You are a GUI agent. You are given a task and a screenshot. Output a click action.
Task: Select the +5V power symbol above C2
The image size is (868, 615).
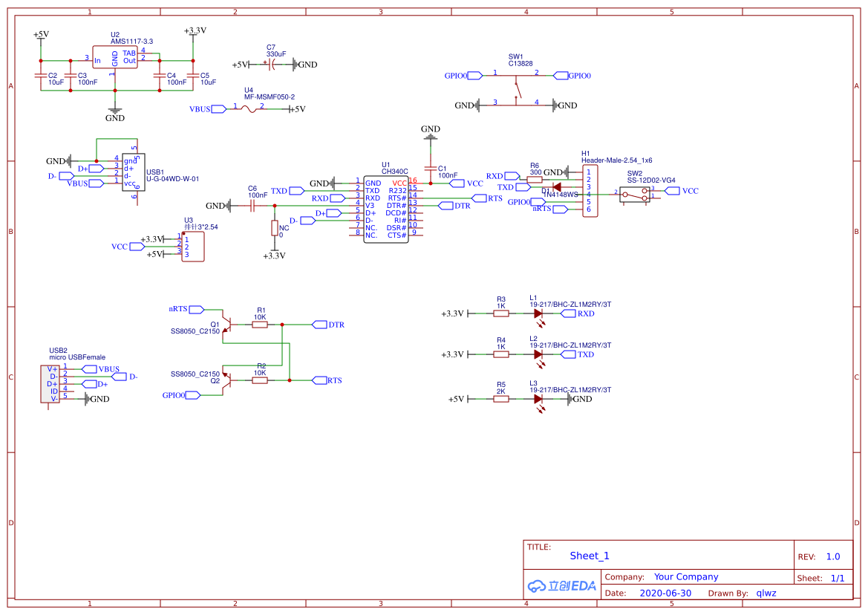click(x=41, y=36)
